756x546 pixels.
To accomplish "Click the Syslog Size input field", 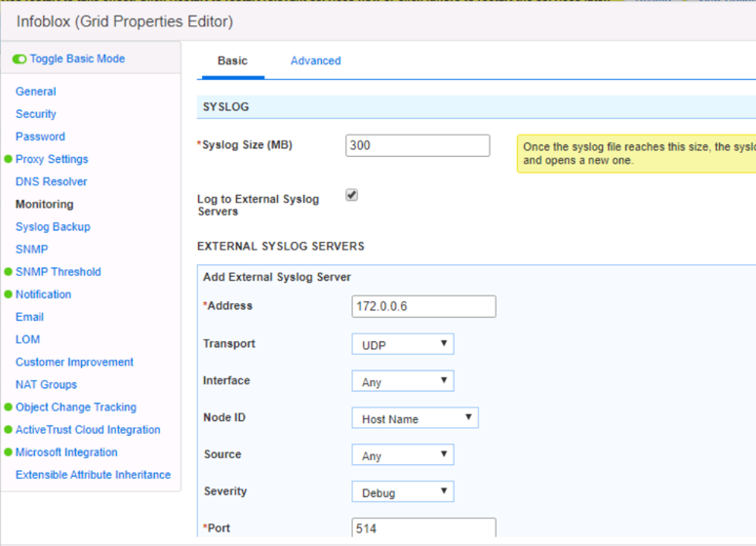I will [x=418, y=145].
